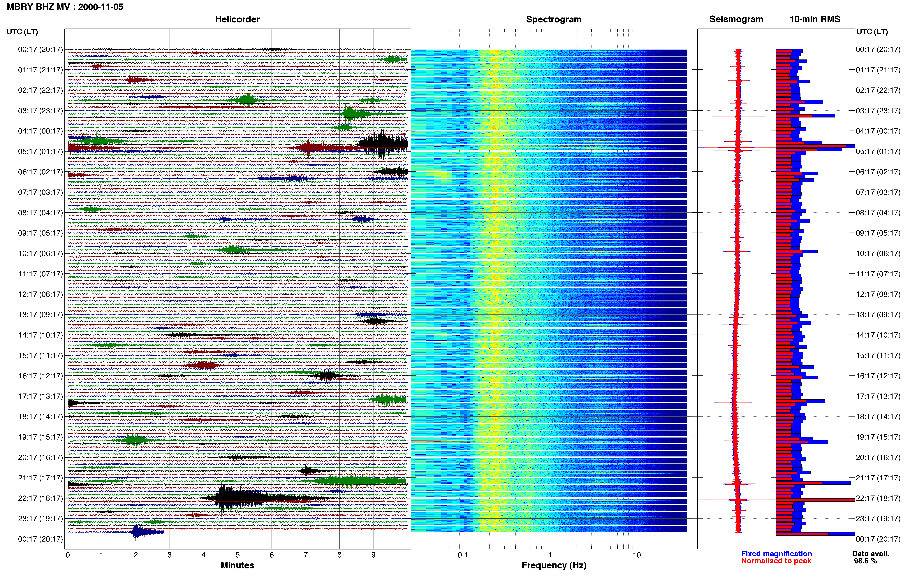Click the '98.6 %' availability value
This screenshot has width=924, height=578.
point(865,561)
